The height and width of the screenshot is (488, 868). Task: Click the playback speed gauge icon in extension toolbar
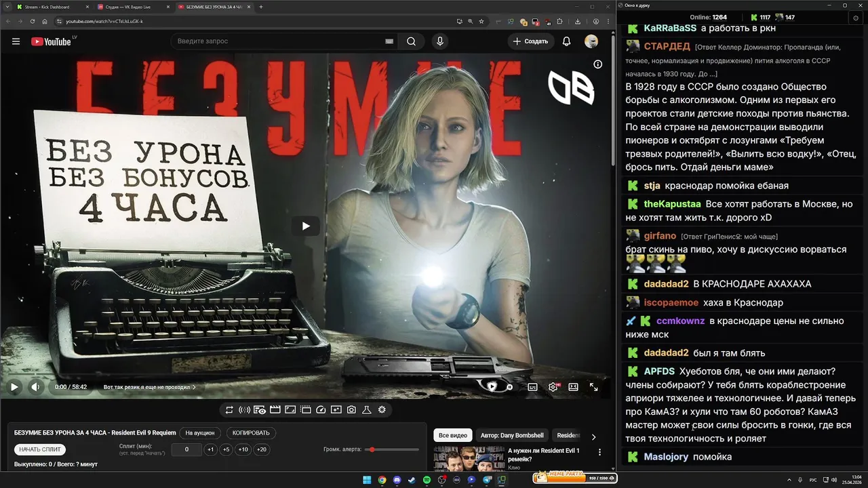[321, 410]
